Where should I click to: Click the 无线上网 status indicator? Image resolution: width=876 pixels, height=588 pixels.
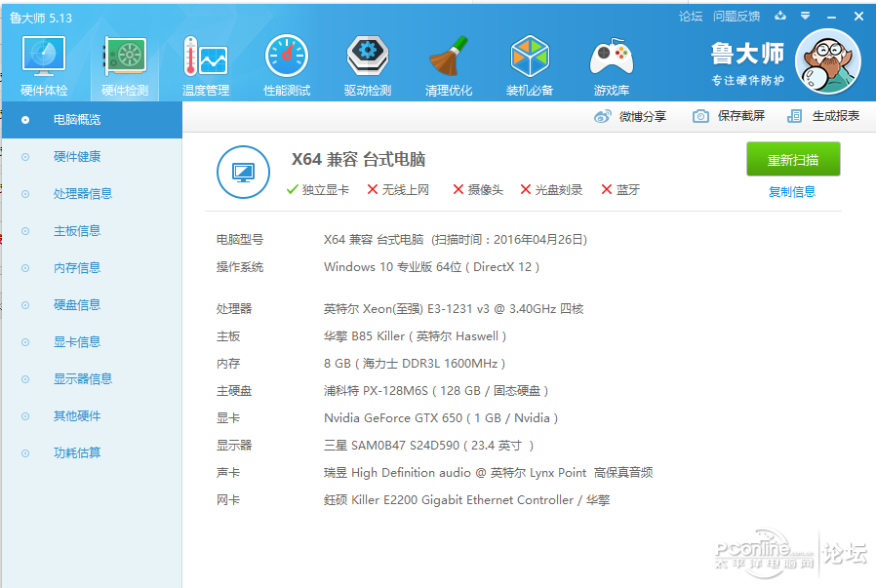click(398, 190)
